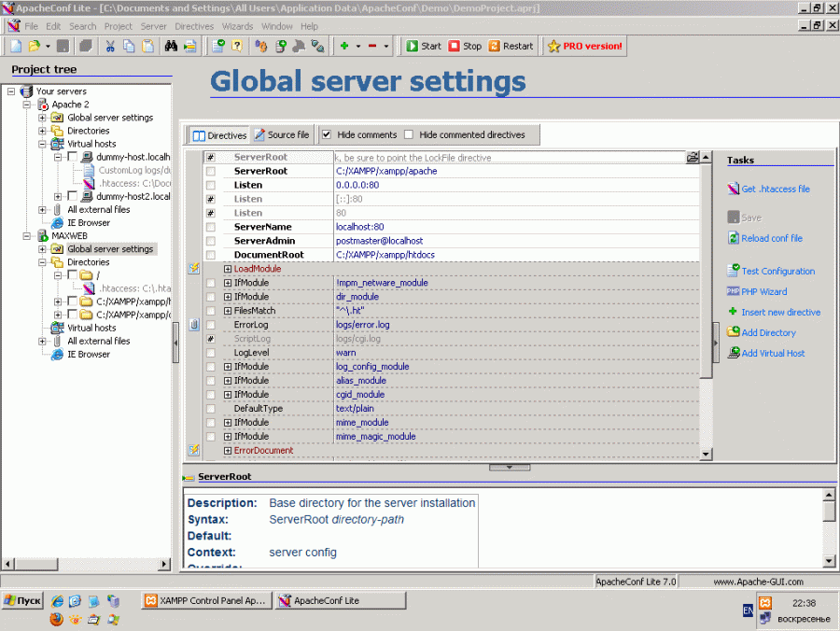Click directive list scroll down arrow

tap(707, 455)
